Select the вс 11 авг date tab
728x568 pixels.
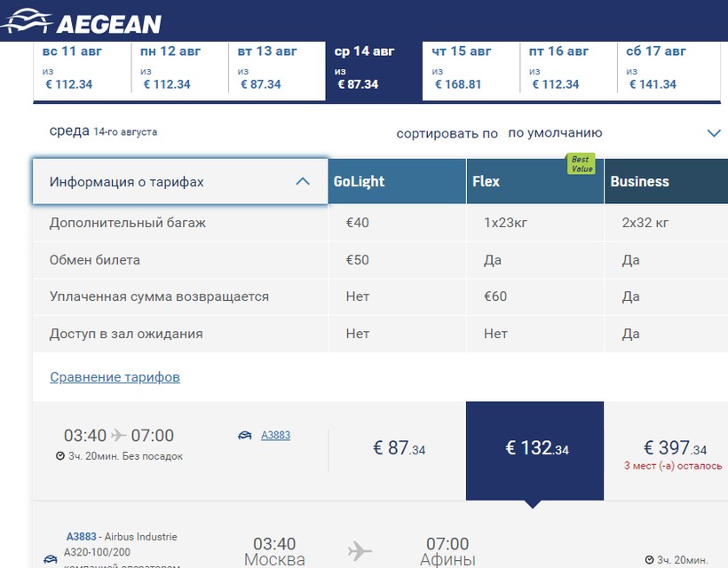click(82, 67)
